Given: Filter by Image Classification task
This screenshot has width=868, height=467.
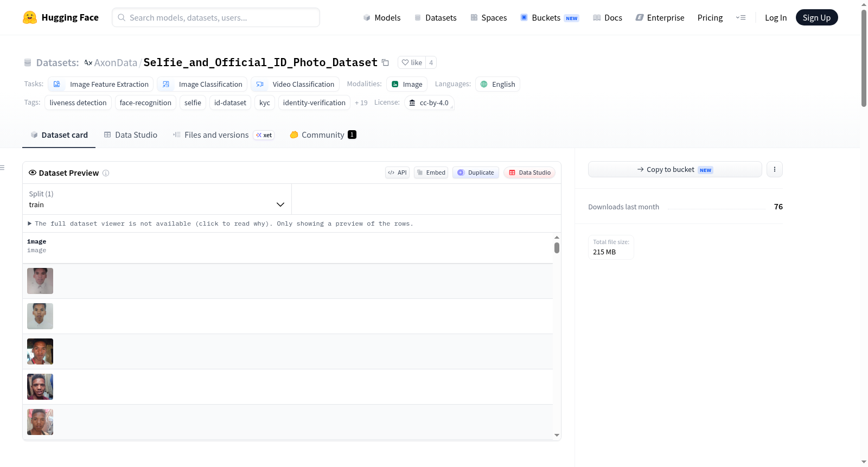Looking at the screenshot, I should click(202, 84).
